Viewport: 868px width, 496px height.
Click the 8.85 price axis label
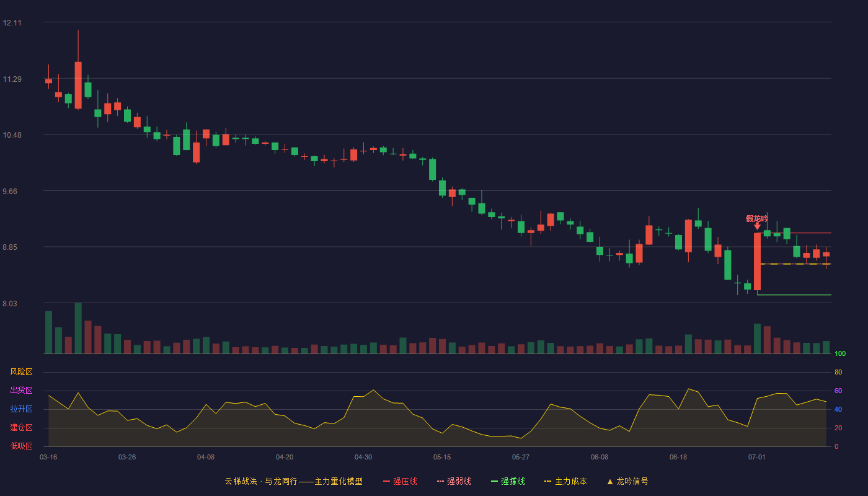pos(10,247)
